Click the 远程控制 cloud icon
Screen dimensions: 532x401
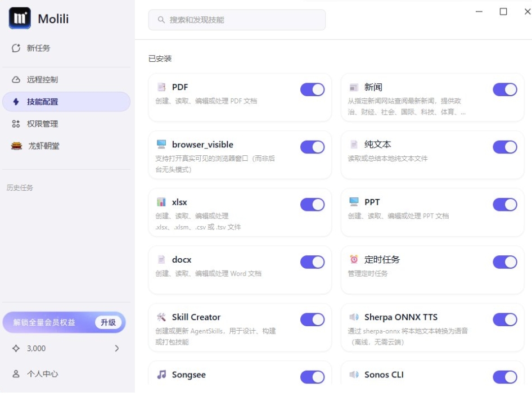click(x=16, y=80)
